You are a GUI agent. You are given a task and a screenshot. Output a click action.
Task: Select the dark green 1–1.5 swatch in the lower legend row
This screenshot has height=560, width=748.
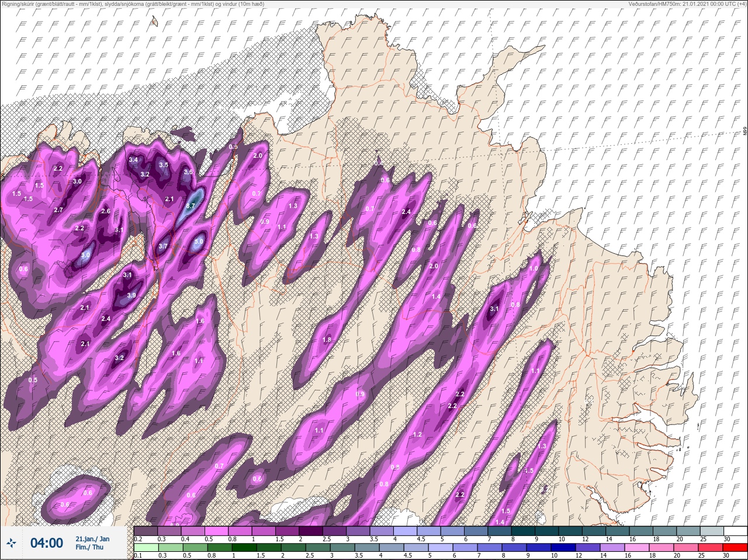(x=243, y=548)
